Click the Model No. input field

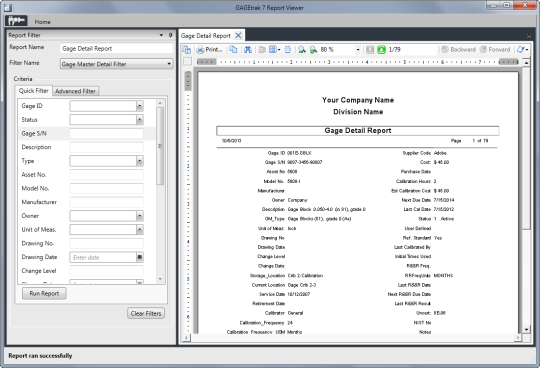[106, 188]
